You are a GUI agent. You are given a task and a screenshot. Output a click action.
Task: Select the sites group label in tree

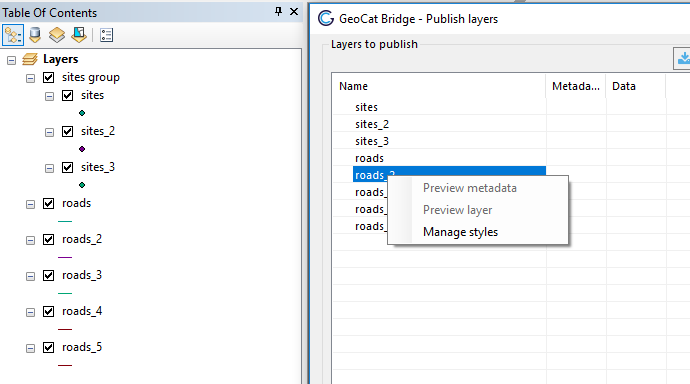(91, 77)
